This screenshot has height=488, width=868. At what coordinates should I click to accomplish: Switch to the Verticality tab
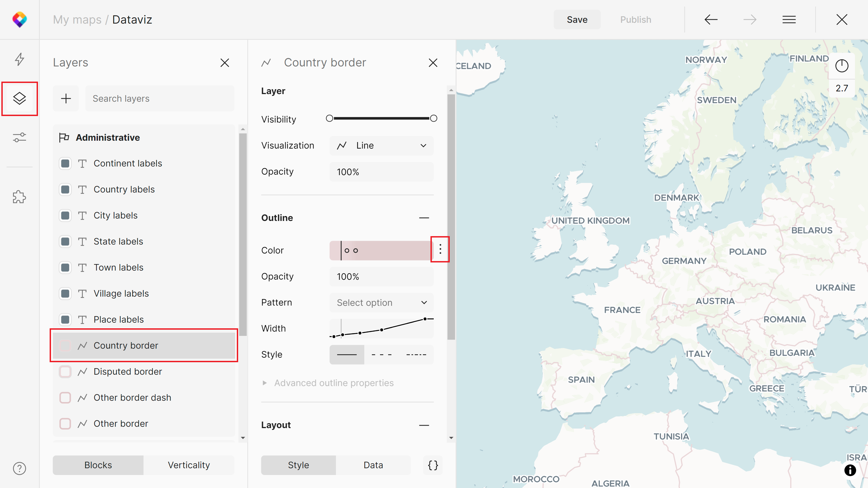coord(189,465)
